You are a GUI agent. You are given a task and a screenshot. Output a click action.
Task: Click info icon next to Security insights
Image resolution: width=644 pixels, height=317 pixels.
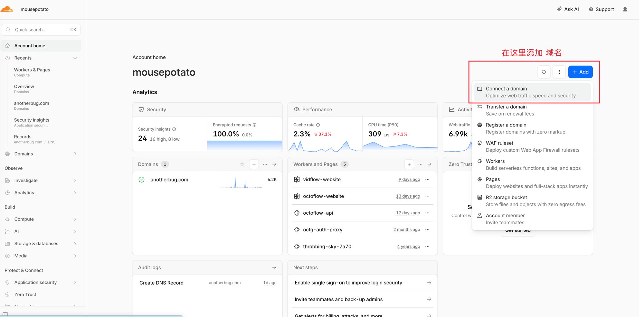coord(174,129)
